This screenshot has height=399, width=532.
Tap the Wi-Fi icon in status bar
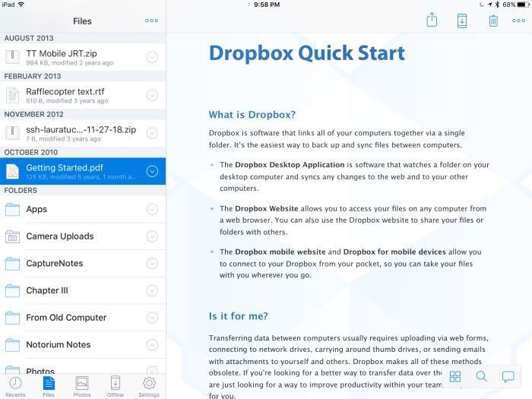pos(21,5)
